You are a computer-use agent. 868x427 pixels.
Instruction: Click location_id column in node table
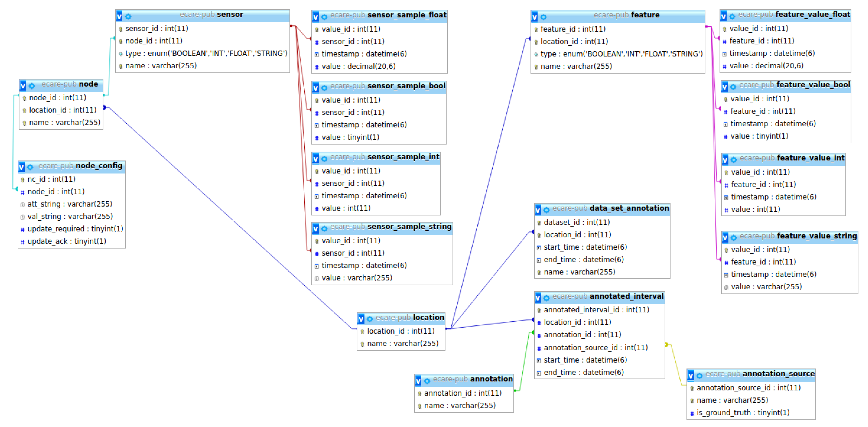pyautogui.click(x=62, y=110)
